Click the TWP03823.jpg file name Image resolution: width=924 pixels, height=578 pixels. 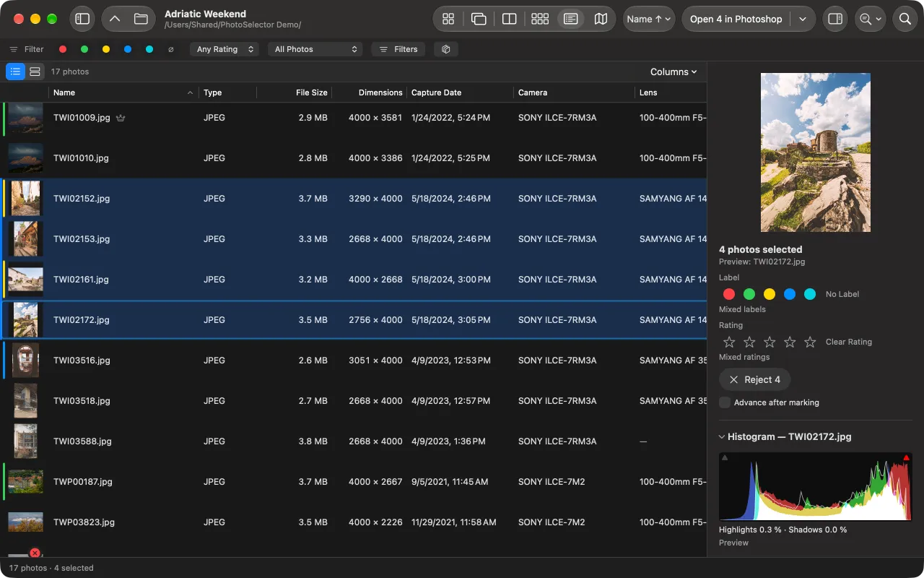pos(84,522)
